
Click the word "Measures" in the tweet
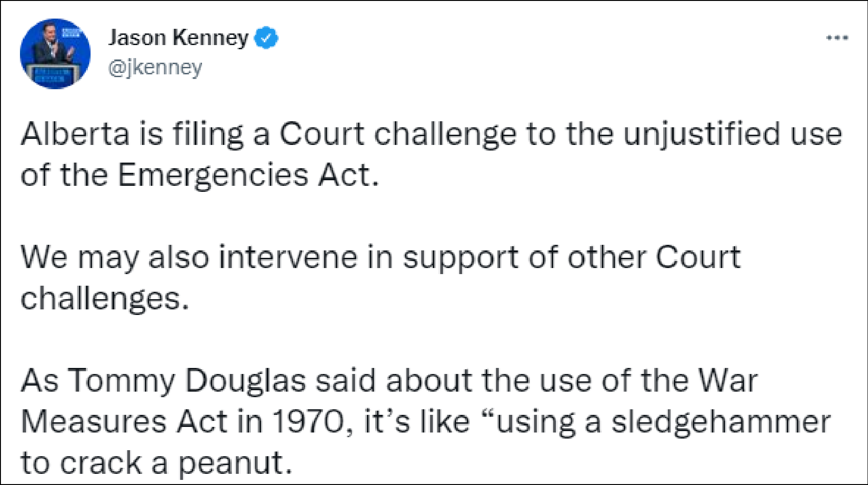click(x=93, y=422)
